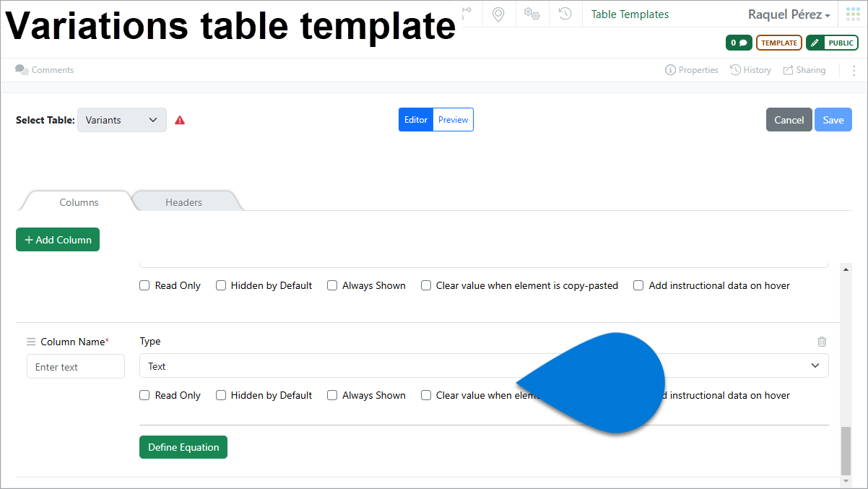Delete the column using the trash icon
The width and height of the screenshot is (868, 489).
821,342
